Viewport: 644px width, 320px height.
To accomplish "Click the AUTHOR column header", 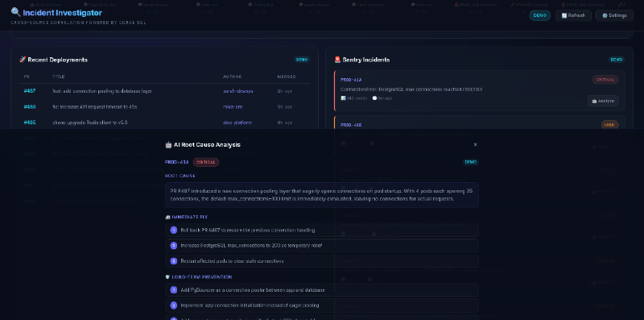I will coord(232,77).
